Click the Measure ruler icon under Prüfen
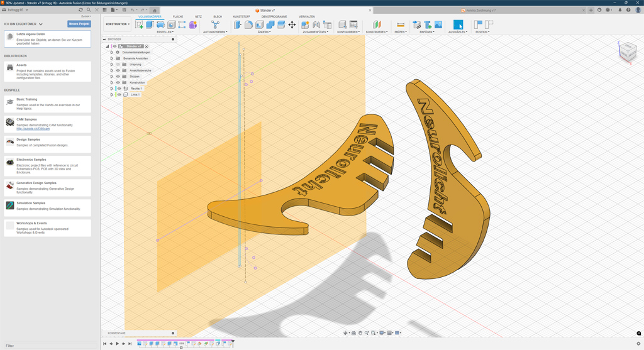 pos(401,25)
